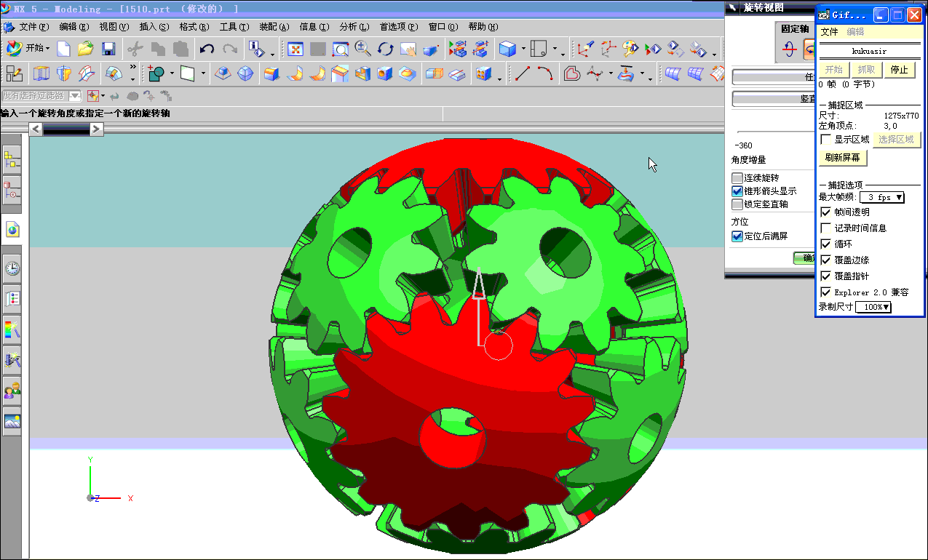Open the 插入(S) menu
This screenshot has height=560, width=928.
(154, 27)
